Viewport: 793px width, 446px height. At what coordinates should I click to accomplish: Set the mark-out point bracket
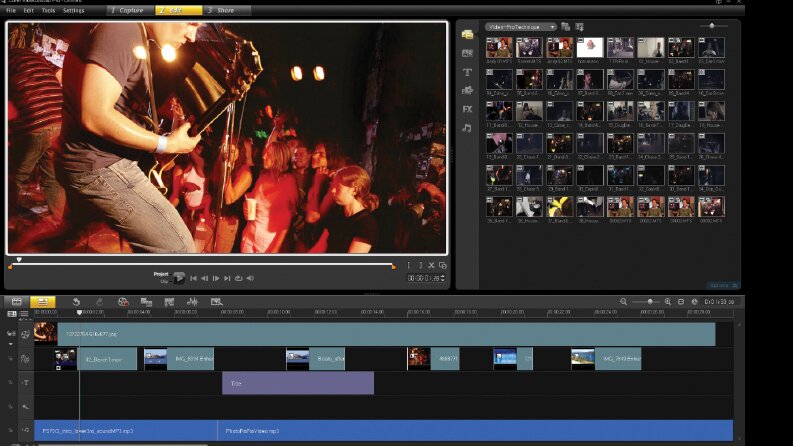coord(420,265)
